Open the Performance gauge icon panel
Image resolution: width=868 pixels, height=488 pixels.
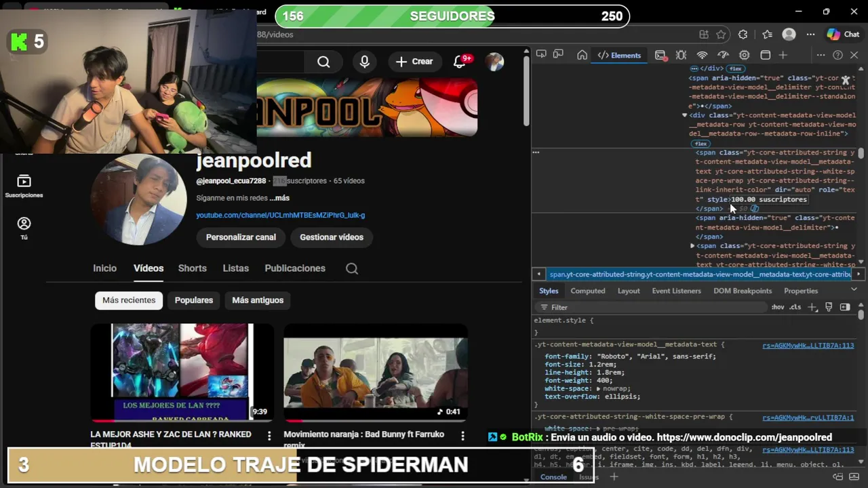click(723, 55)
